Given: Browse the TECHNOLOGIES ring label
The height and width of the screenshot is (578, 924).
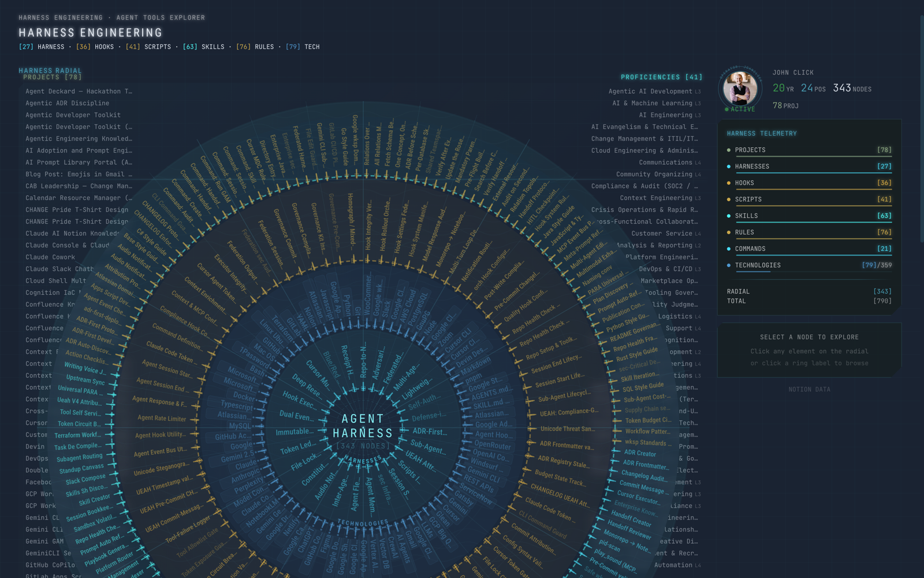Looking at the screenshot, I should (x=363, y=524).
